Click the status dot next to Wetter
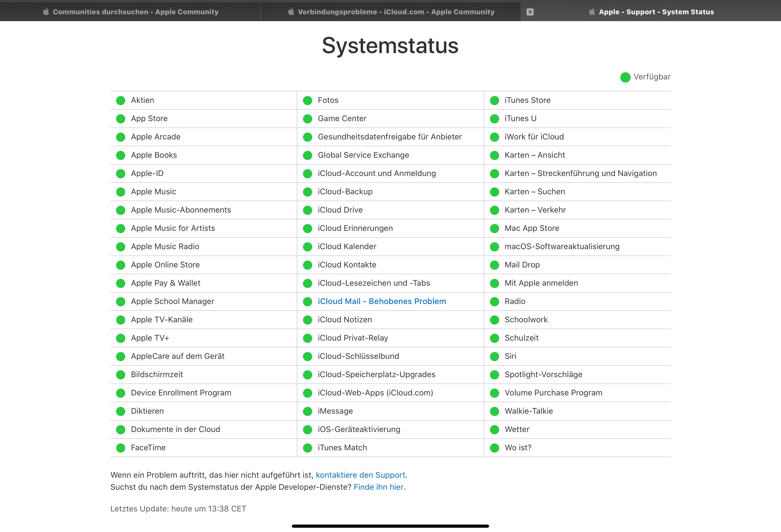781x532 pixels. (x=494, y=429)
